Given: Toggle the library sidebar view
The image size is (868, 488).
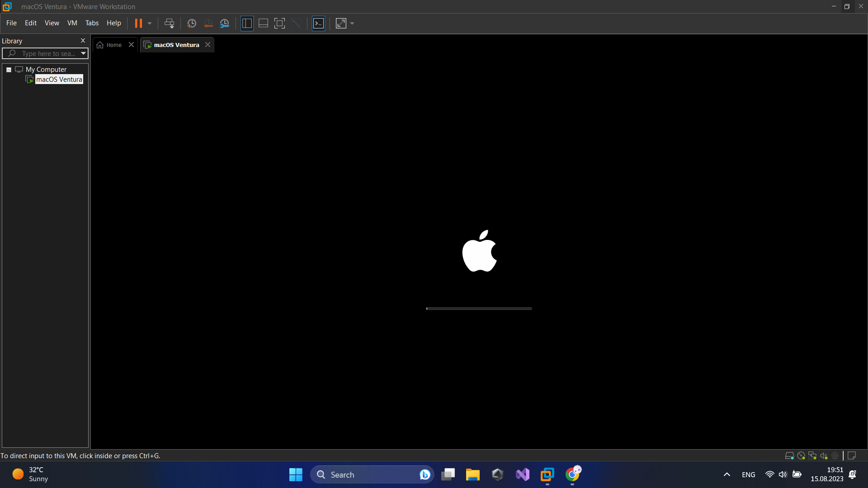Looking at the screenshot, I should [x=247, y=23].
